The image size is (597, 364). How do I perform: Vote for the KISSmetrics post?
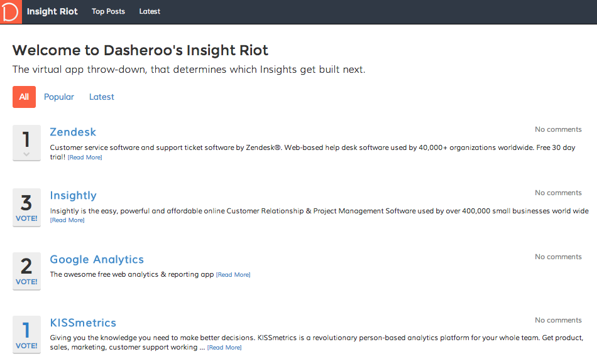pyautogui.click(x=26, y=346)
